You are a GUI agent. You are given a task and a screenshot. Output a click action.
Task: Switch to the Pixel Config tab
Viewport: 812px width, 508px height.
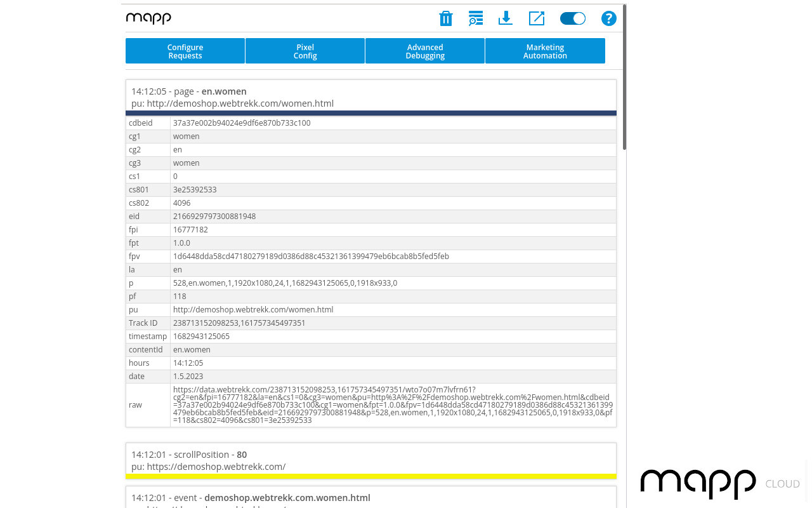(304, 51)
